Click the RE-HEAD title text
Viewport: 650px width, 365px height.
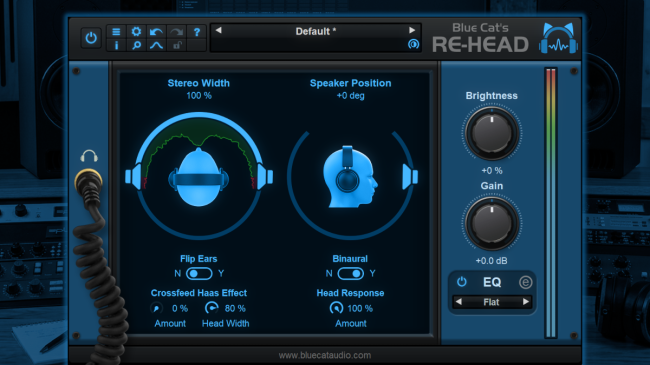(480, 44)
